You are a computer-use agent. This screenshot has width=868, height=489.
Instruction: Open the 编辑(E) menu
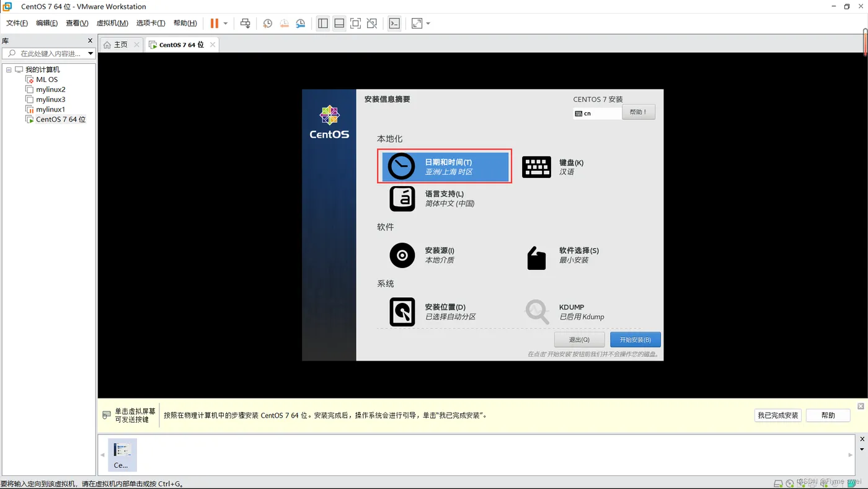(x=46, y=23)
